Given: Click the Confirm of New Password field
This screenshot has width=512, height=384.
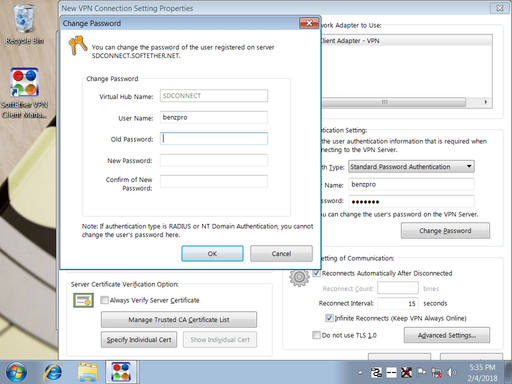Looking at the screenshot, I should pos(214,181).
